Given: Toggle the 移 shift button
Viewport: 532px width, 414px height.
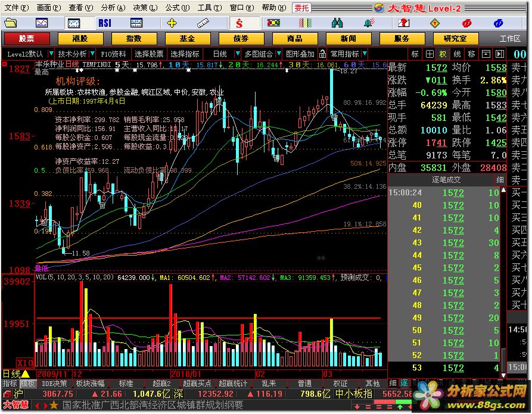Looking at the screenshot, I should point(472,54).
